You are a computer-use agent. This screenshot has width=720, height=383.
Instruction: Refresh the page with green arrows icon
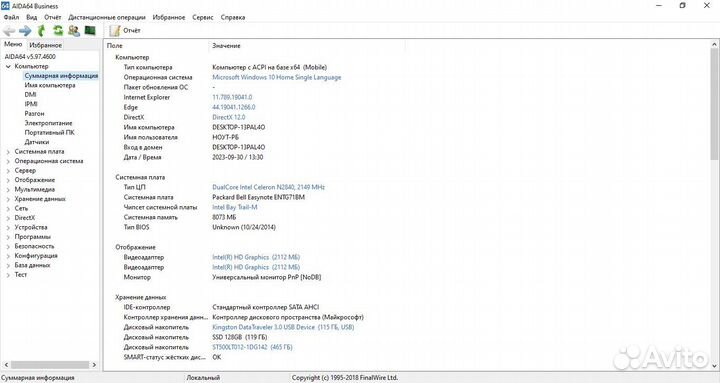(58, 31)
